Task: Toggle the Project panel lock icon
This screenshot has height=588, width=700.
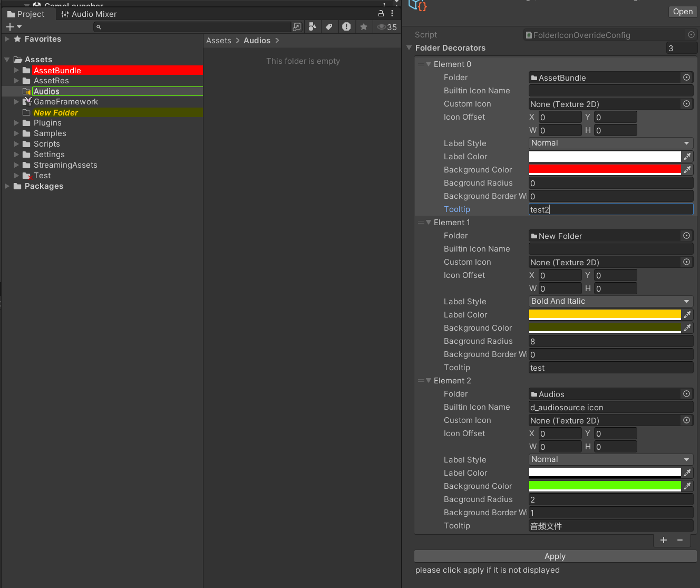Action: pyautogui.click(x=381, y=14)
